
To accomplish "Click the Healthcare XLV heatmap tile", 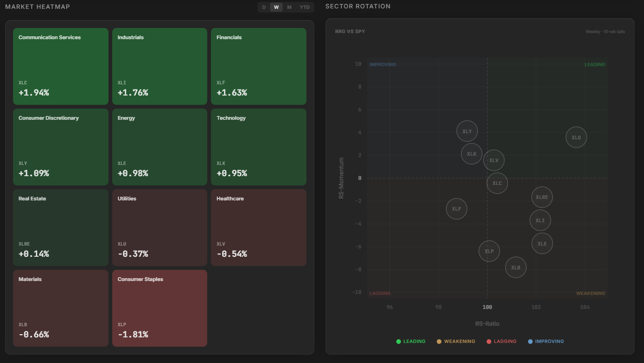I will [258, 227].
